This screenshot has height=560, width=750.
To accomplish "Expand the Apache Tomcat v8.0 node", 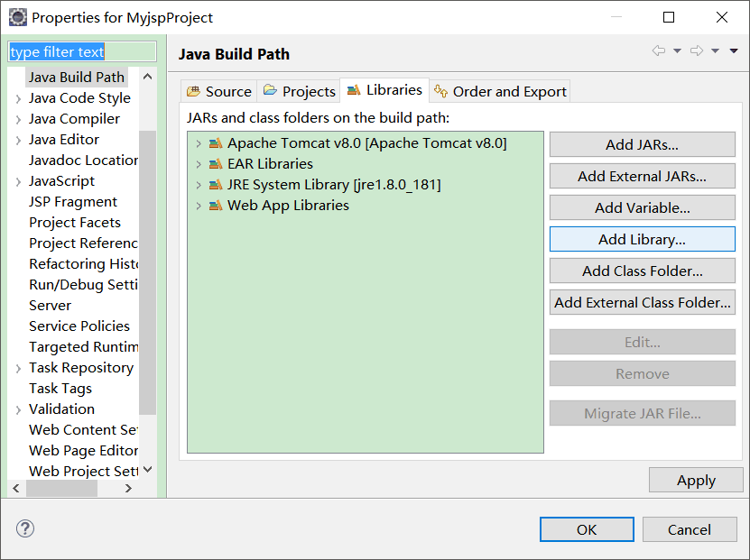I will point(199,143).
